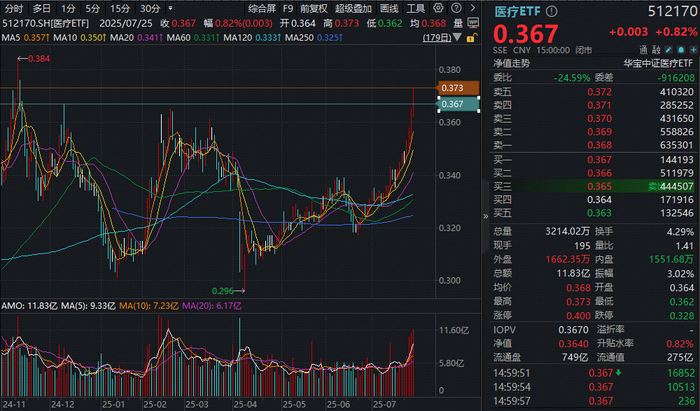The height and width of the screenshot is (411, 700).
Task: Add stock using the plus icon
Action: [693, 50]
